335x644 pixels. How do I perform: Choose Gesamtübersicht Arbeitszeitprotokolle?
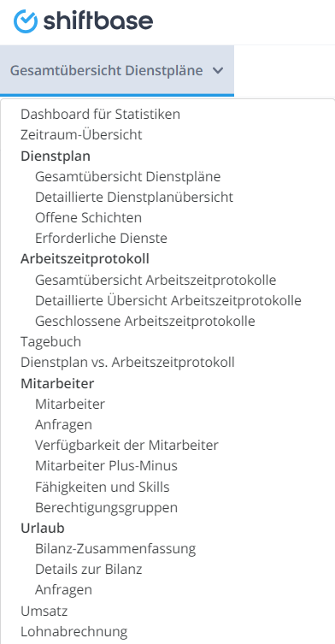[x=156, y=281]
